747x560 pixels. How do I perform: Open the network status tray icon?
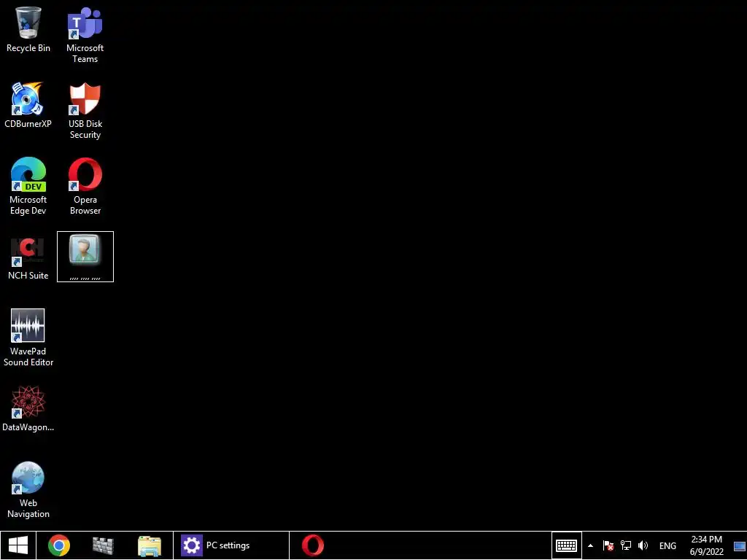click(x=625, y=545)
